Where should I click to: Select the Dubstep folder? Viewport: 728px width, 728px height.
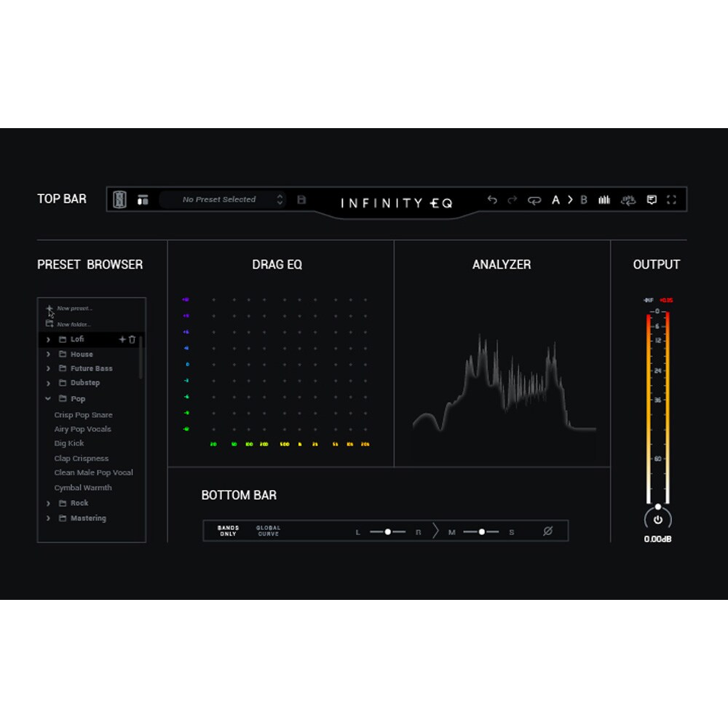(85, 383)
